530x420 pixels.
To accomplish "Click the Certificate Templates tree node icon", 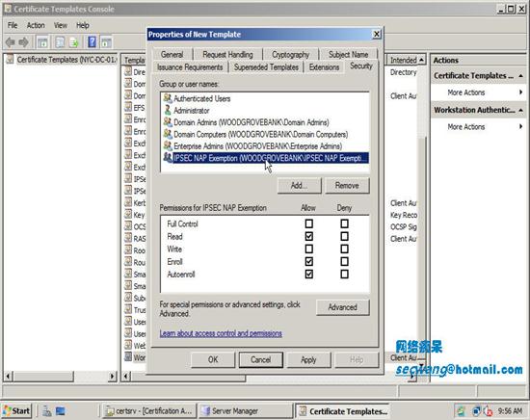I will 11,59.
